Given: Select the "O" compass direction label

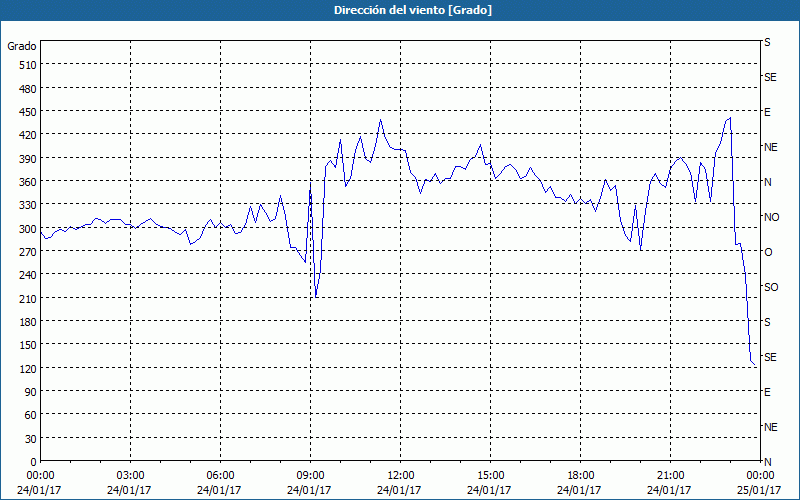Looking at the screenshot, I should [x=768, y=252].
